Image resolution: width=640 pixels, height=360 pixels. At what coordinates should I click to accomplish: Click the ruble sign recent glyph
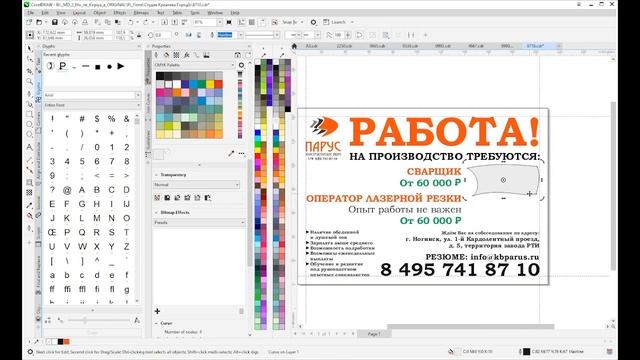tap(62, 66)
